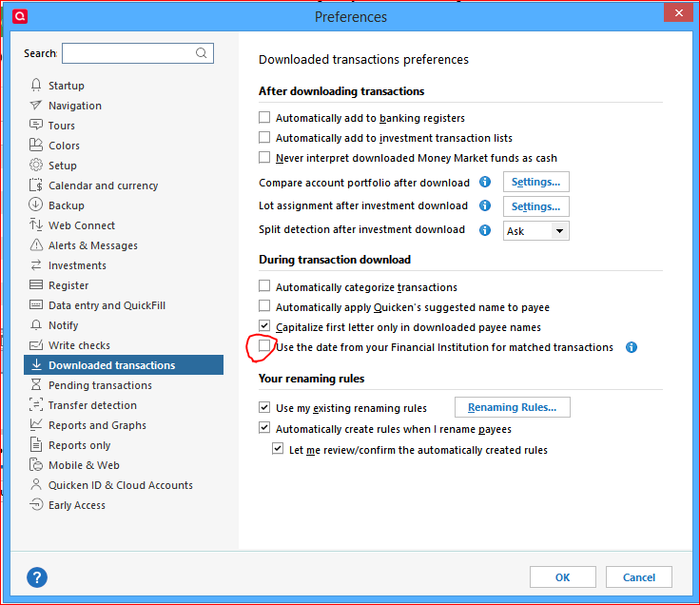Screen dimensions: 700x605
Task: Click info icon for Financial Institution date
Action: coord(632,347)
